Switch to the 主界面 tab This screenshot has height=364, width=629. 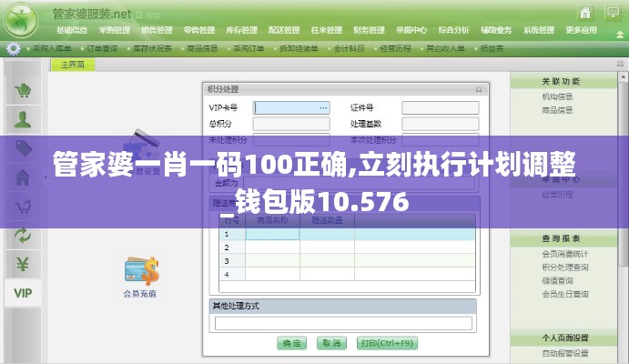point(73,65)
